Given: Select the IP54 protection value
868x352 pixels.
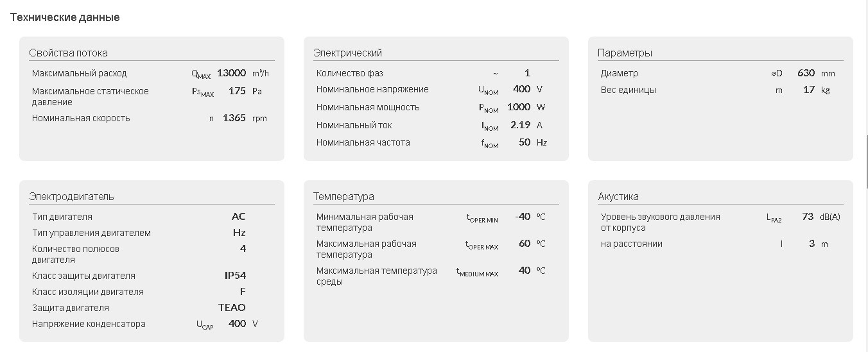Looking at the screenshot, I should (x=235, y=276).
